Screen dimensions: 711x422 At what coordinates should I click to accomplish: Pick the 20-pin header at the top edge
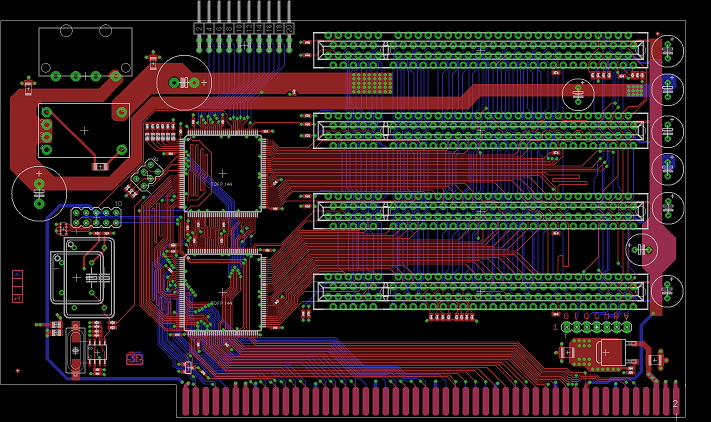(244, 27)
